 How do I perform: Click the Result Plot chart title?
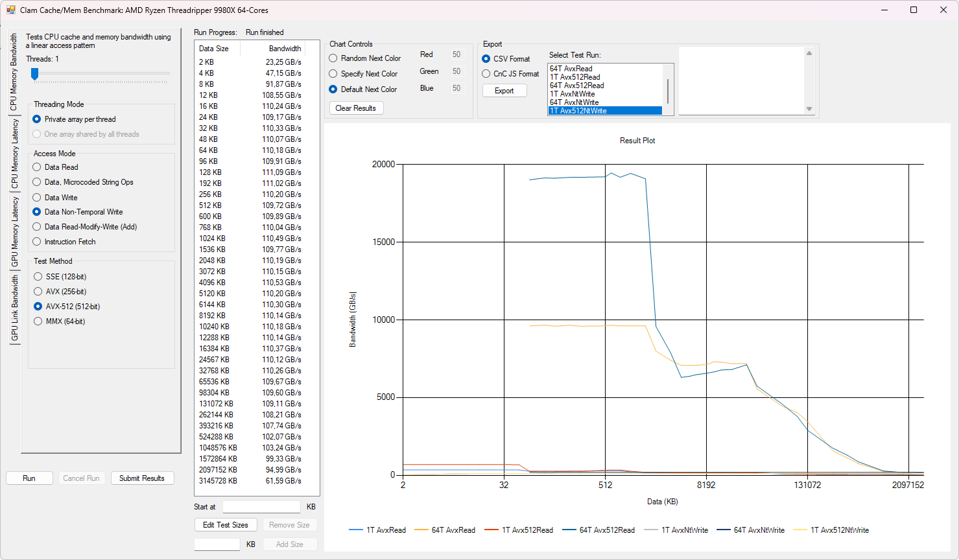point(637,141)
